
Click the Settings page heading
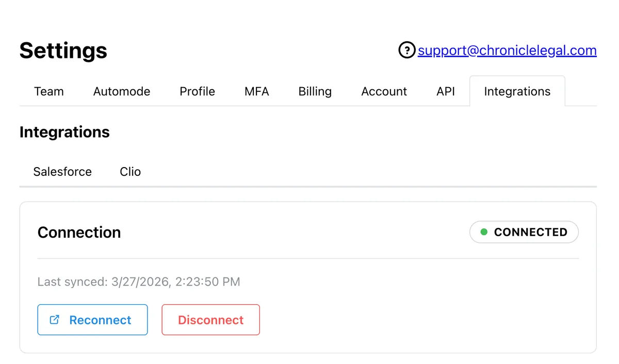pyautogui.click(x=63, y=51)
